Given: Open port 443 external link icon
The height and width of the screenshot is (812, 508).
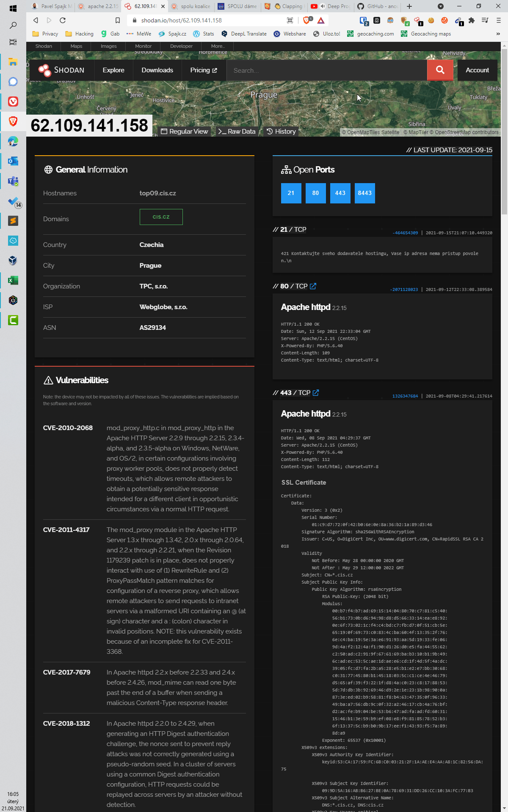Looking at the screenshot, I should (x=316, y=393).
